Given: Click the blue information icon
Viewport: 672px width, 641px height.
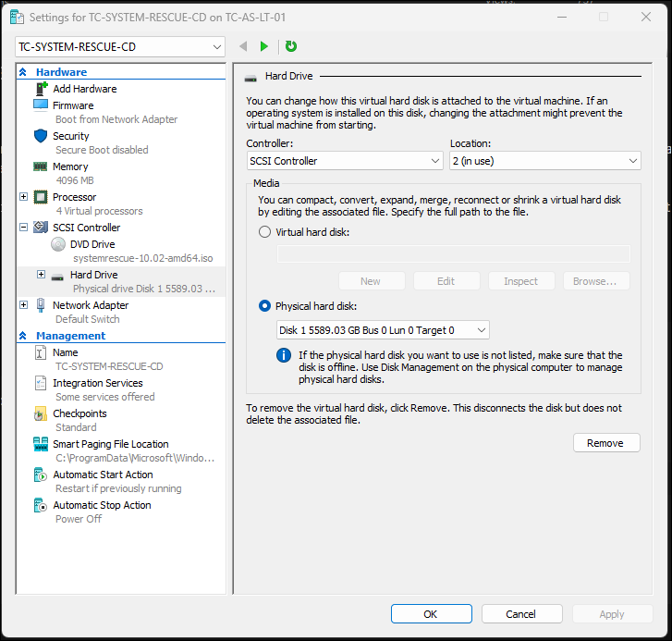Looking at the screenshot, I should pyautogui.click(x=284, y=355).
